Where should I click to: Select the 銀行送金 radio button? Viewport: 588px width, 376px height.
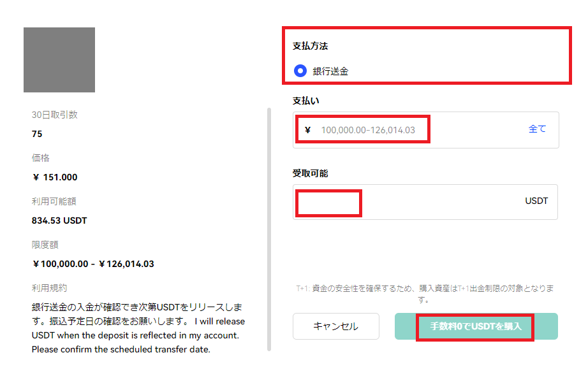(300, 71)
